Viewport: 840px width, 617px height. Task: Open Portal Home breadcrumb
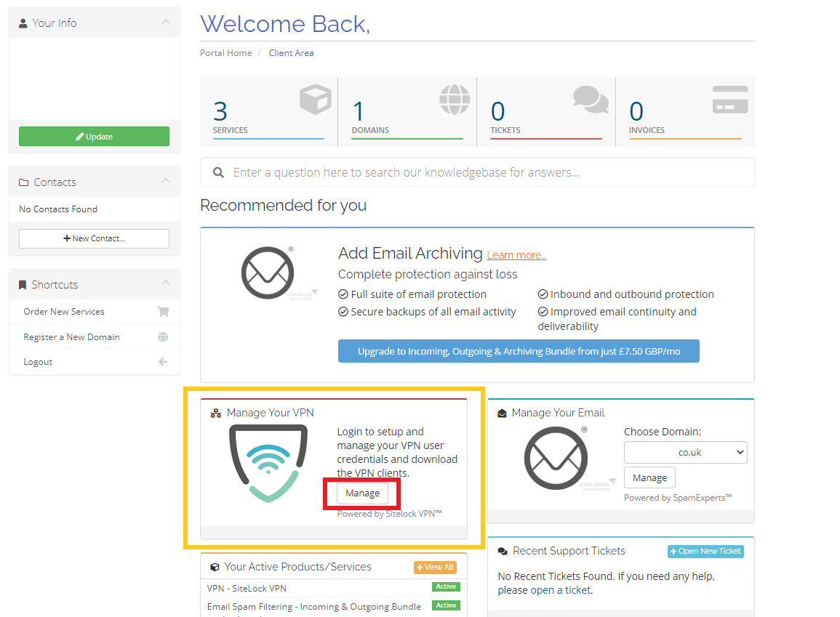pos(225,53)
